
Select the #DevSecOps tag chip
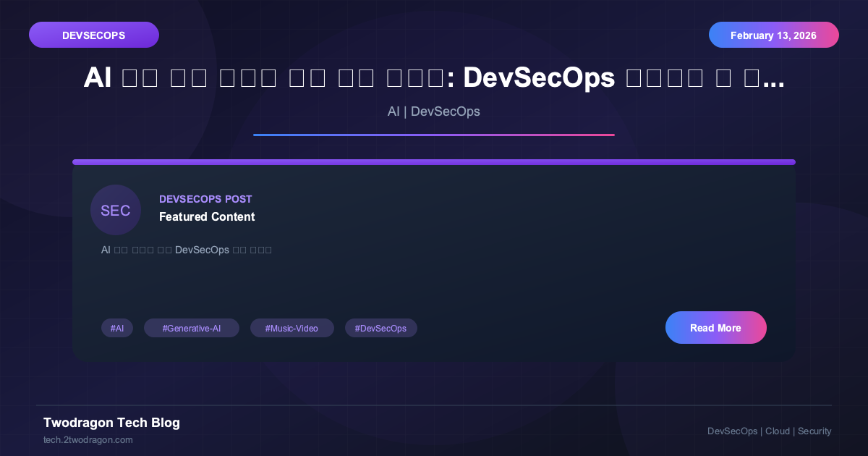pos(380,328)
